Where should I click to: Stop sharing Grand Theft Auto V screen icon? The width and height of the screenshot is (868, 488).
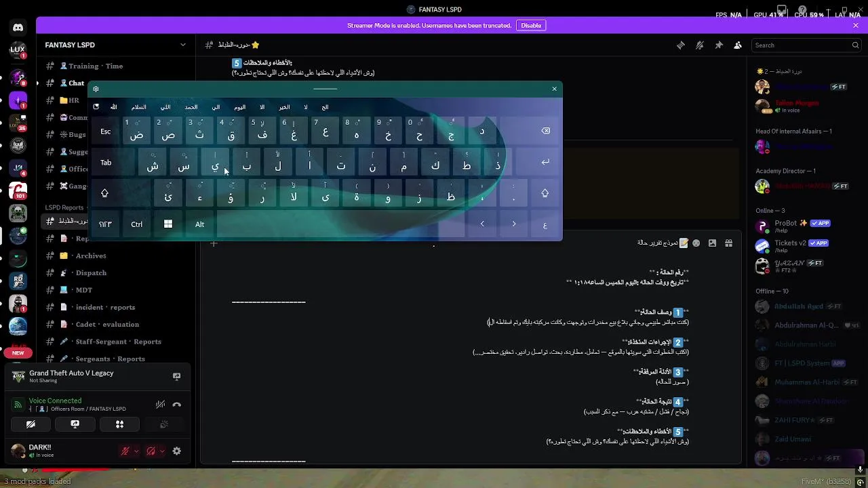click(x=176, y=376)
